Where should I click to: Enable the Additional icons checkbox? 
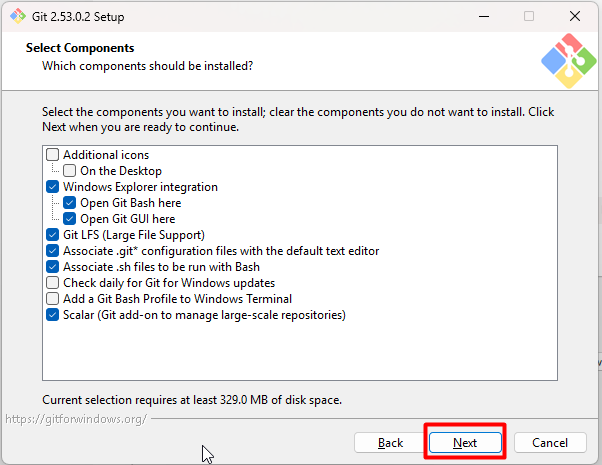tap(53, 155)
